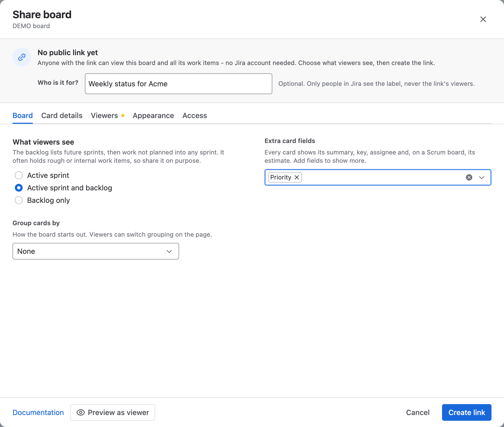Expand the Extra card fields dropdown arrow
Viewport: 504px width, 427px height.
coord(482,177)
